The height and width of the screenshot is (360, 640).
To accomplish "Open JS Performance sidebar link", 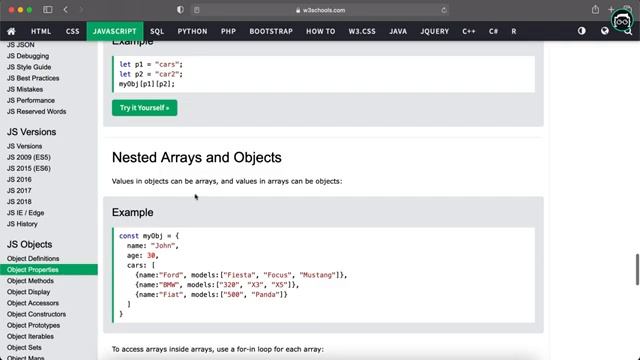I will click(31, 100).
